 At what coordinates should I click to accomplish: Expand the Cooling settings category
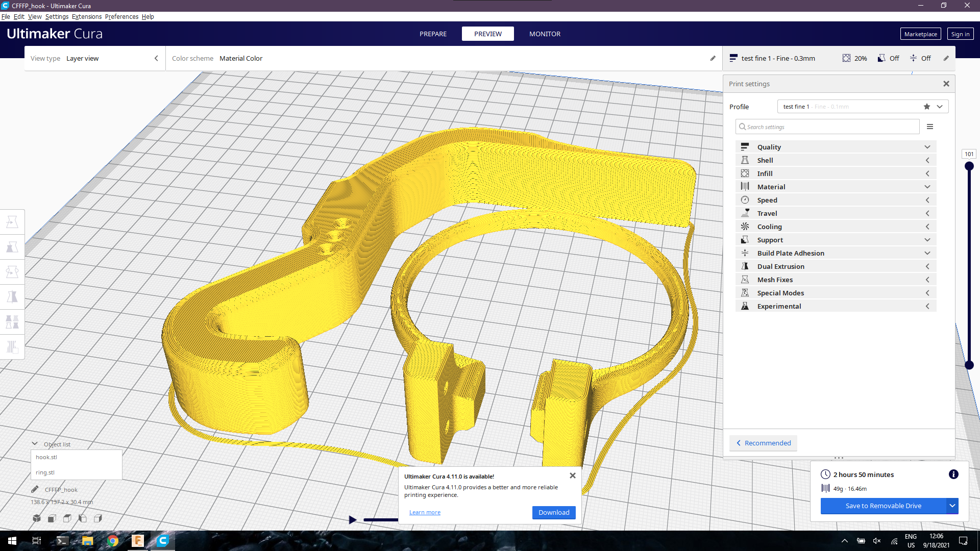click(836, 227)
